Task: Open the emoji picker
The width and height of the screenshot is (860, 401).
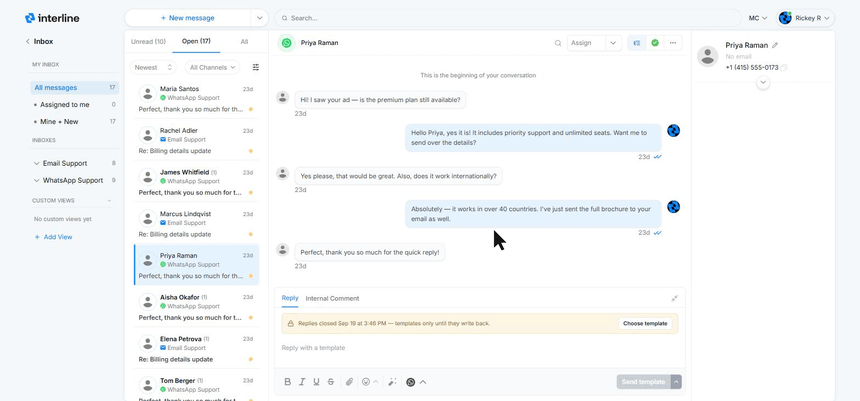Action: point(366,382)
